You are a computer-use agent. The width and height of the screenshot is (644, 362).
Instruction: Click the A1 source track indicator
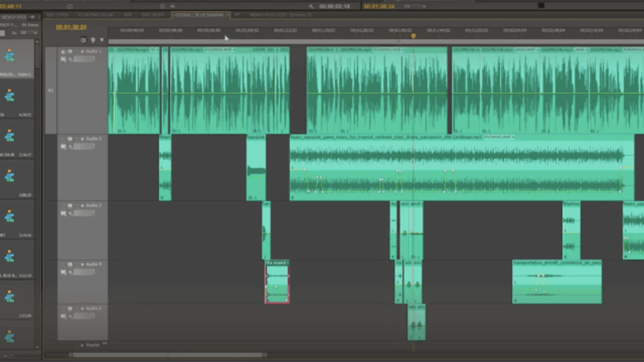tap(51, 90)
